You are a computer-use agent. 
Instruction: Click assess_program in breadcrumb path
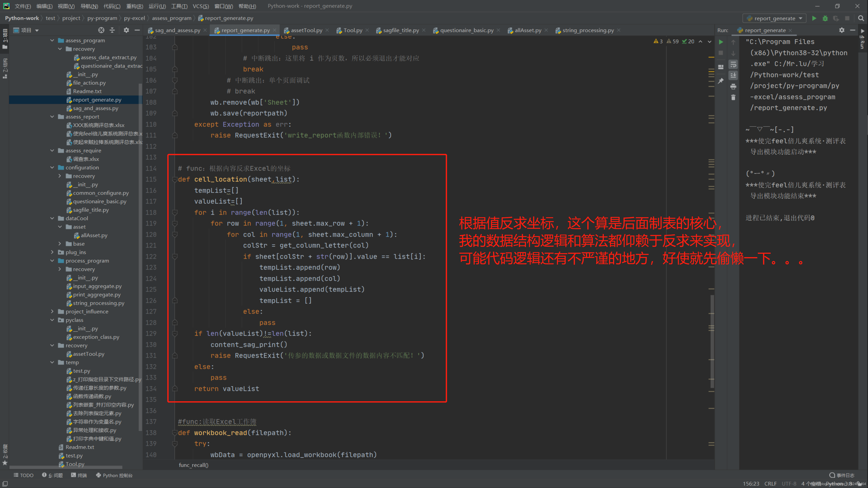coord(171,18)
